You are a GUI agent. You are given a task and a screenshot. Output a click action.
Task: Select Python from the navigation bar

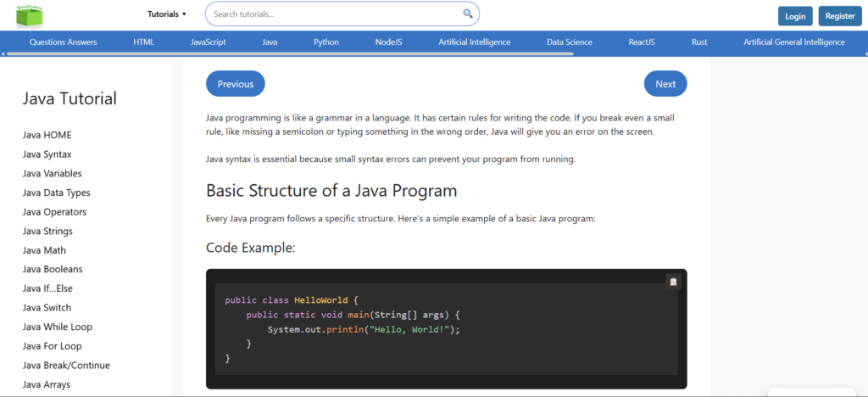point(325,42)
